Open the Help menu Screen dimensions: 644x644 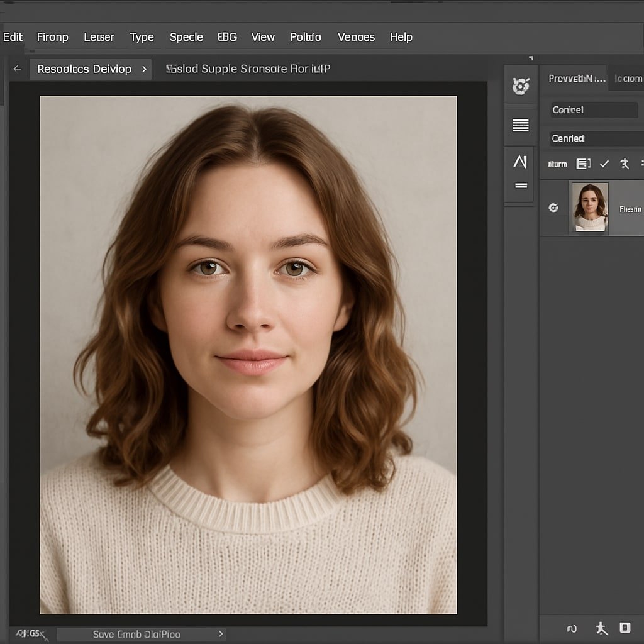401,37
